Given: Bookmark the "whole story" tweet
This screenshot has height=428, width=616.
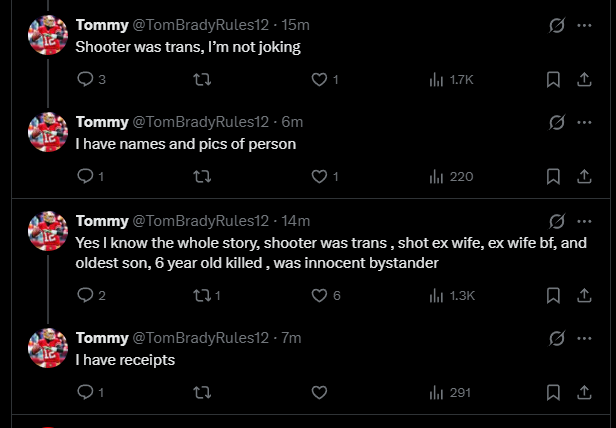Looking at the screenshot, I should click(x=553, y=295).
